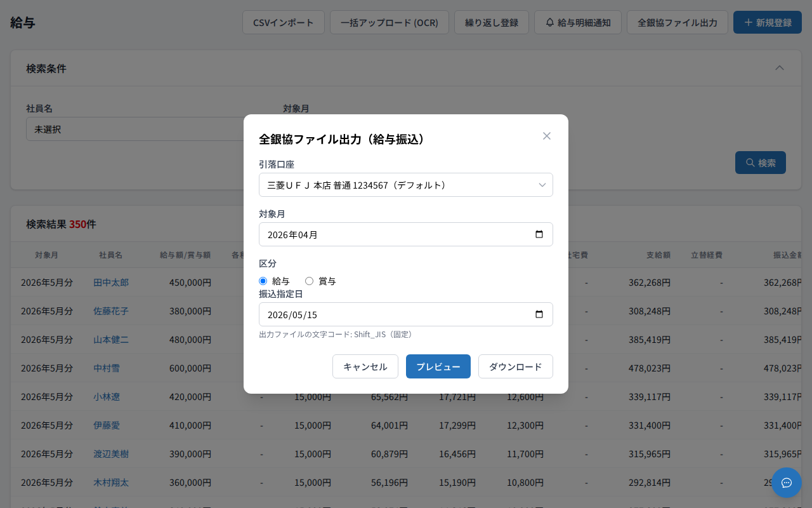
Task: Open employee link 渡辺美樹
Action: (111, 453)
